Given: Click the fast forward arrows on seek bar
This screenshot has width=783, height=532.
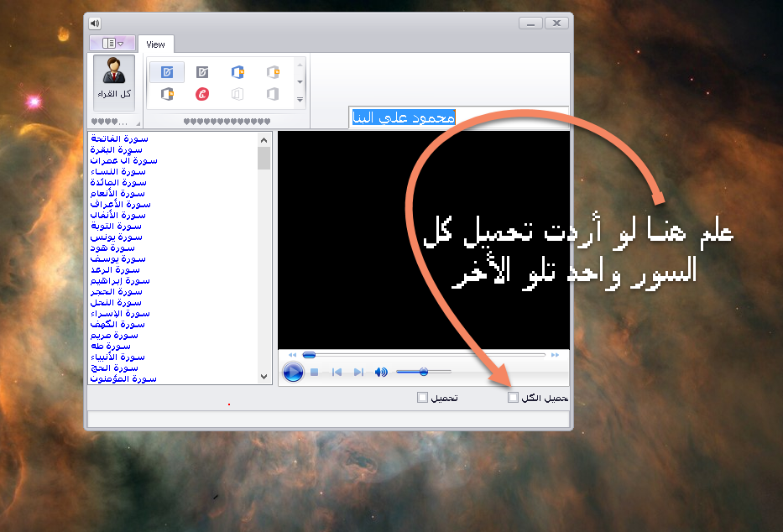Looking at the screenshot, I should click(555, 355).
